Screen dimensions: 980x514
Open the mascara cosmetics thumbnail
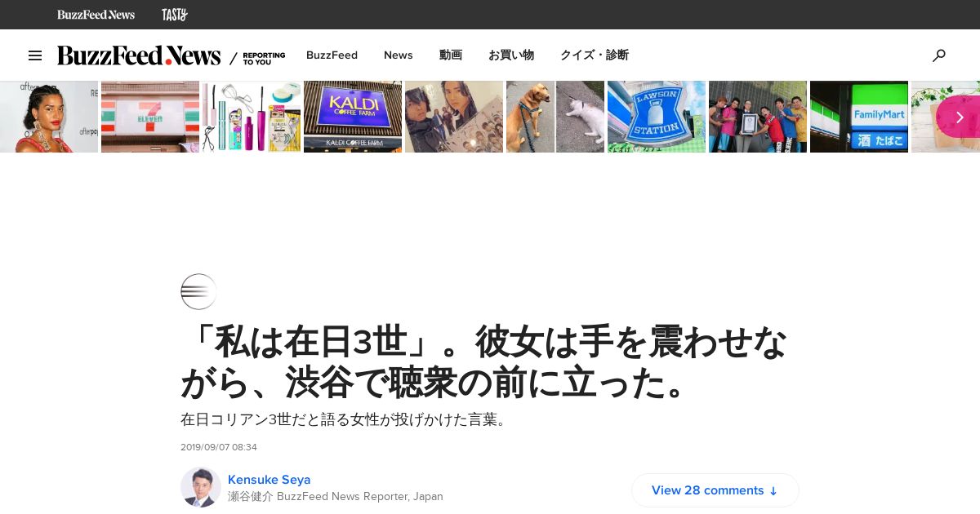pos(252,117)
